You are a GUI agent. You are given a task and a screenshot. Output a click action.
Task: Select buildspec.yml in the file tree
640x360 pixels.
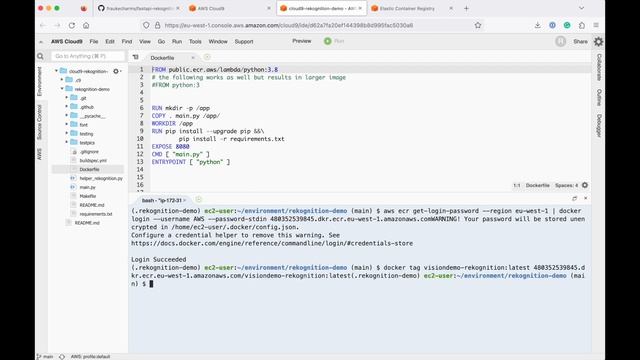pos(93,160)
